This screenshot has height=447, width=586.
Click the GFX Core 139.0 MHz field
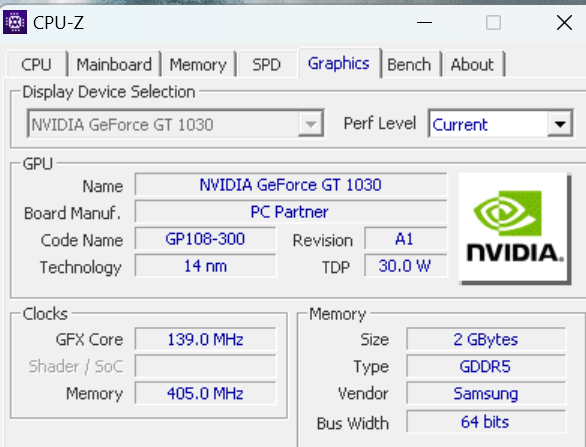[x=206, y=339]
